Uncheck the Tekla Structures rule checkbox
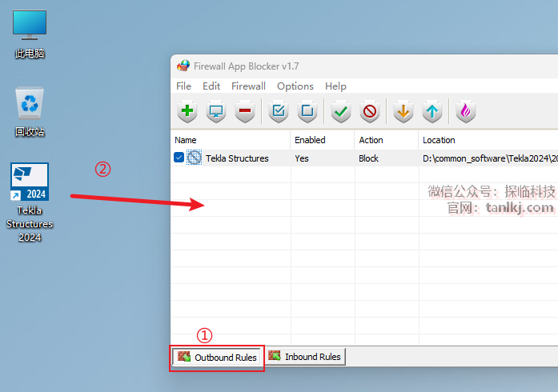The image size is (558, 392). coord(179,158)
